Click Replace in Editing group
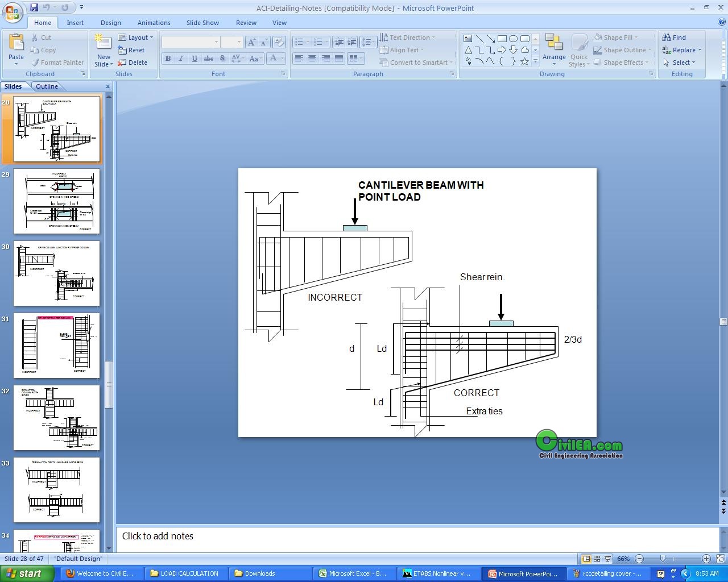The height and width of the screenshot is (582, 728). click(x=681, y=50)
